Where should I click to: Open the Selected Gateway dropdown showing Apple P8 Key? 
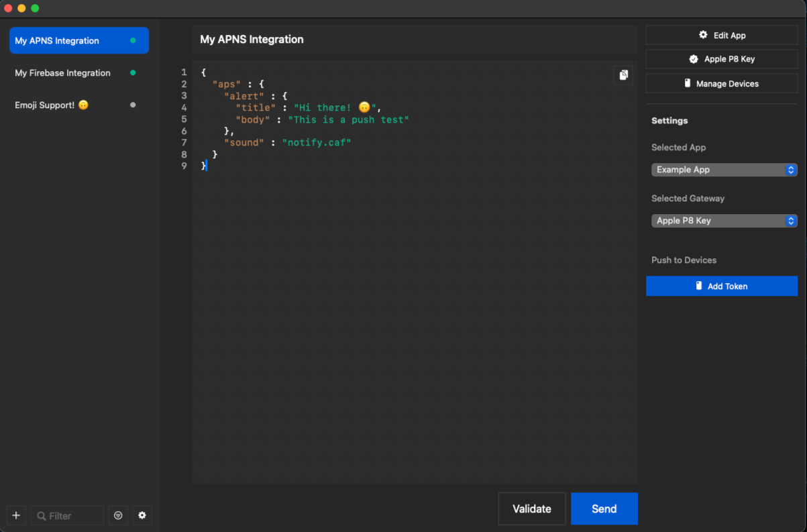click(724, 220)
